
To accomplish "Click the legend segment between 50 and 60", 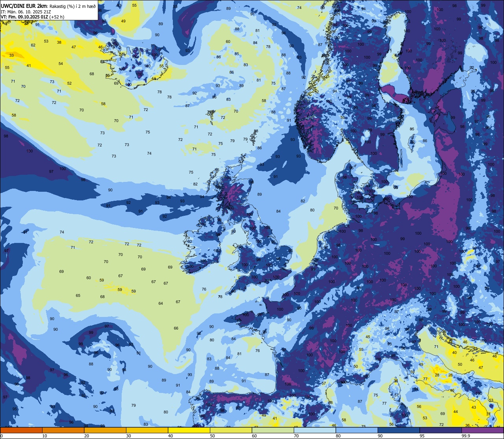I will [x=231, y=430].
